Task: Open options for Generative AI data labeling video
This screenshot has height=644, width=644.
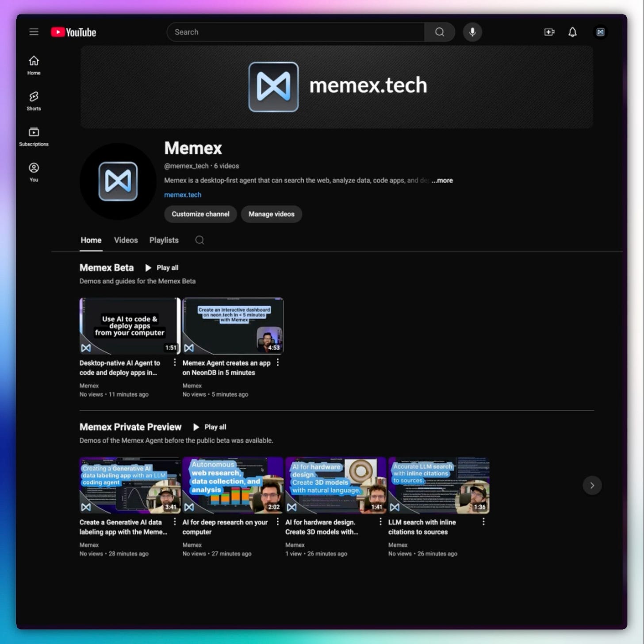Action: click(175, 522)
